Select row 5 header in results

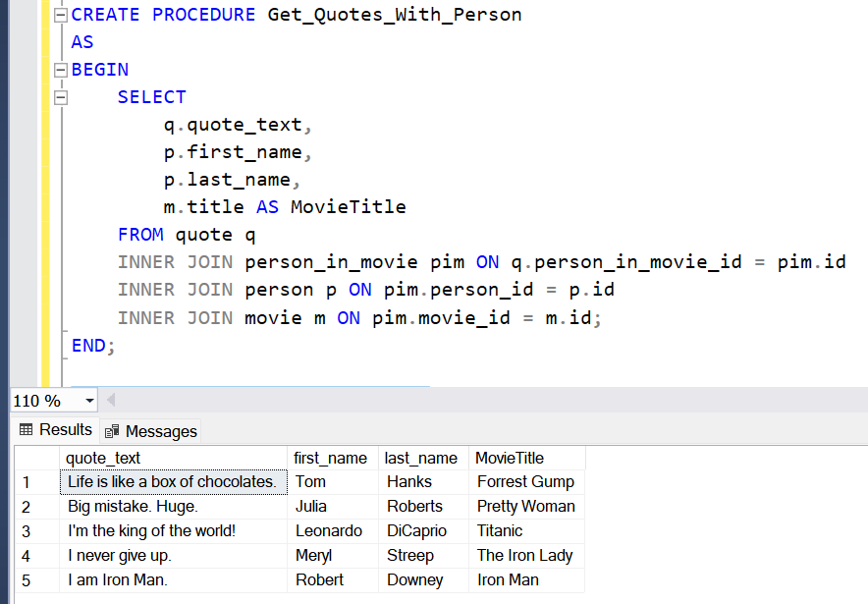coord(37,580)
